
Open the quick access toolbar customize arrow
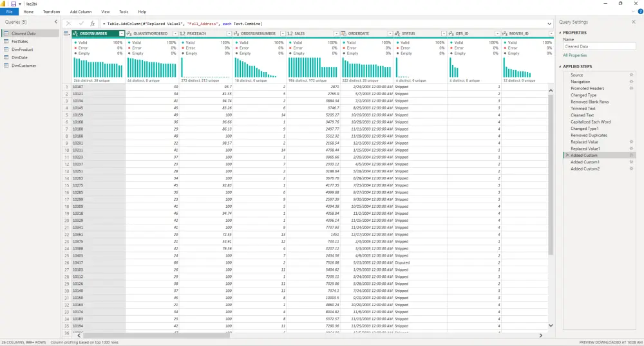(x=20, y=4)
